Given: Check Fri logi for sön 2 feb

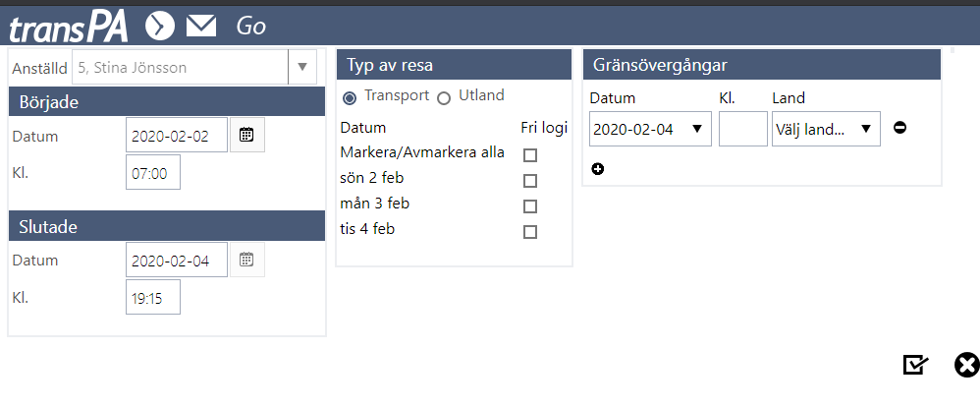Looking at the screenshot, I should coord(530,181).
